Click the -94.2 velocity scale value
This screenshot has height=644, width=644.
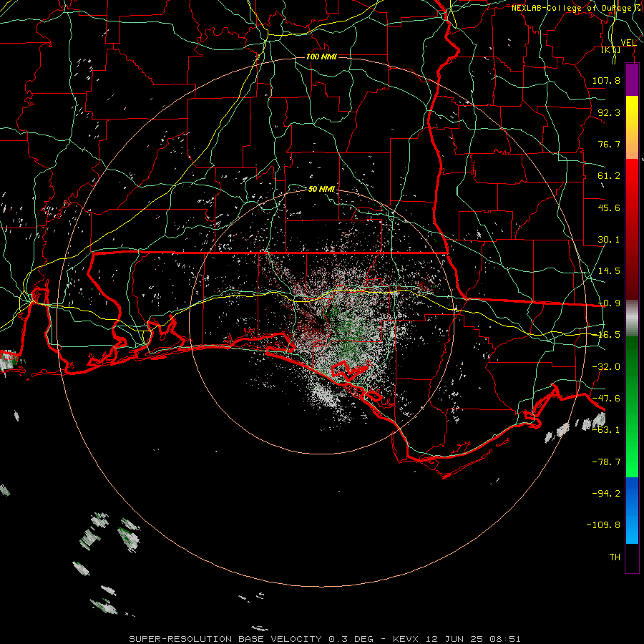click(x=606, y=493)
